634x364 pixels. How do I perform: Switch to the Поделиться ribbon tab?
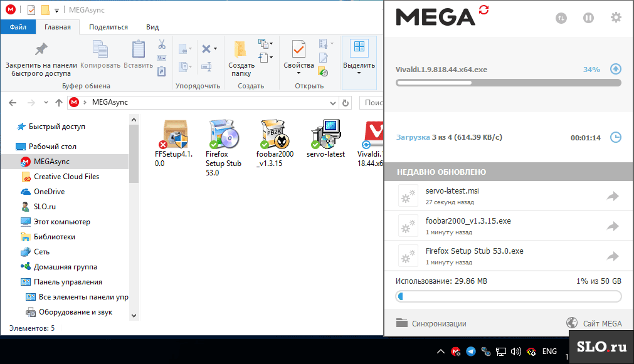click(x=108, y=27)
